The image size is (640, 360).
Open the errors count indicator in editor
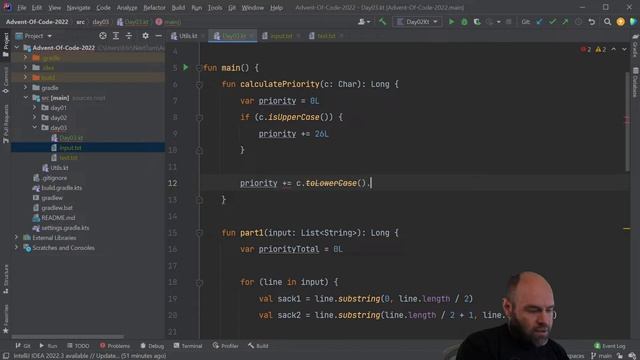coord(586,49)
